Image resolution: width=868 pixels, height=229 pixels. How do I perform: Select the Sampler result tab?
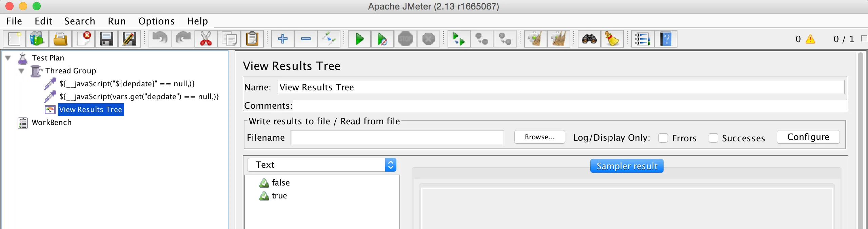click(627, 166)
